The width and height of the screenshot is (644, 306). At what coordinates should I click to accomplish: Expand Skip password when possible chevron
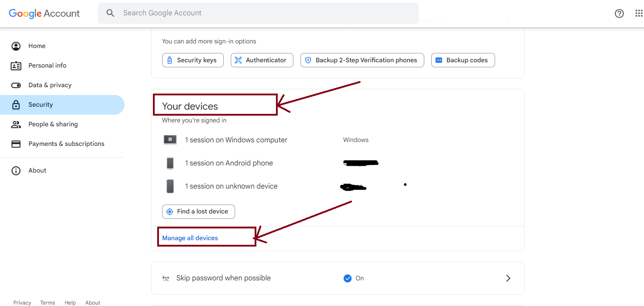[x=508, y=278]
